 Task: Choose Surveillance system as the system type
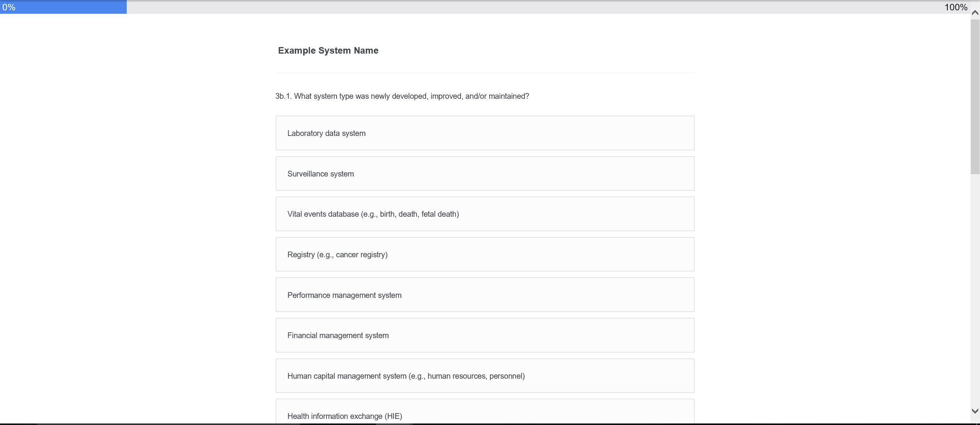[x=485, y=174]
